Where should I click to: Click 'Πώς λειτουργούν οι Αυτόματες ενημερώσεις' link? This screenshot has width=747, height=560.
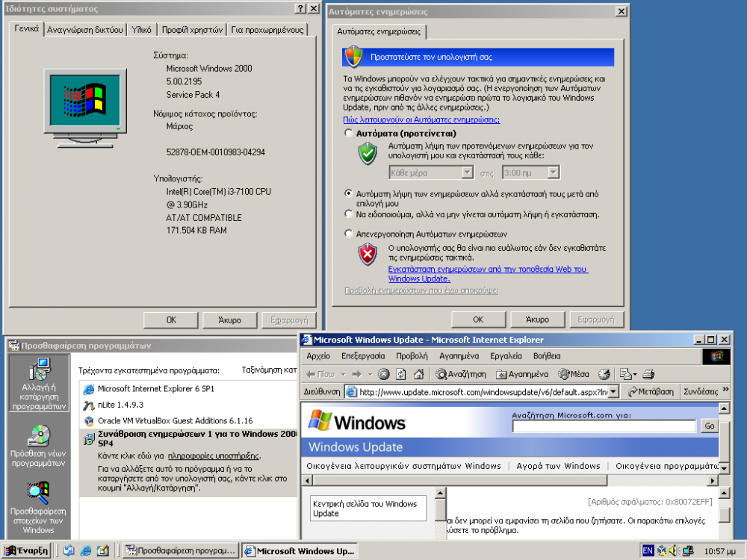point(421,119)
